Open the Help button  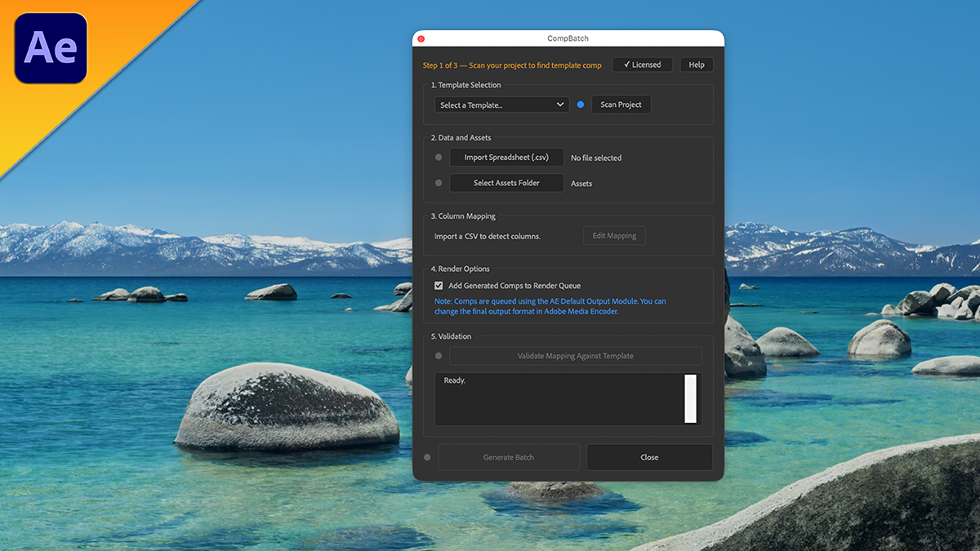pyautogui.click(x=697, y=64)
